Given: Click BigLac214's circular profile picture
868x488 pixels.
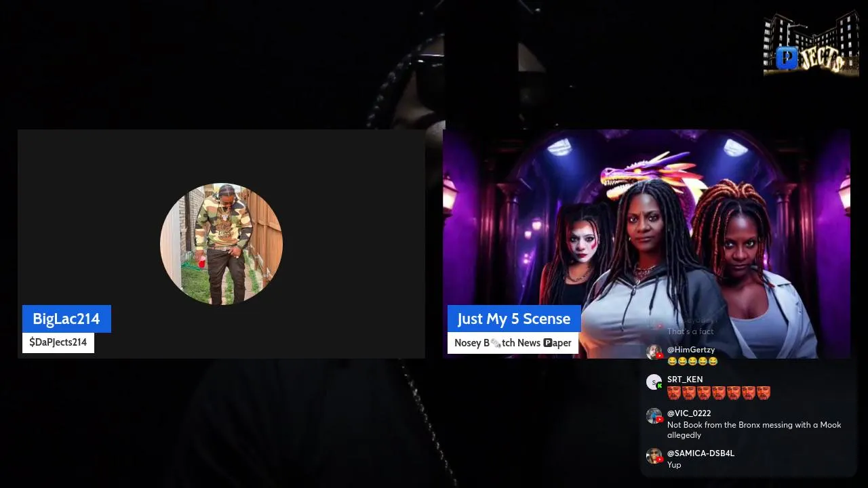Looking at the screenshot, I should click(221, 244).
